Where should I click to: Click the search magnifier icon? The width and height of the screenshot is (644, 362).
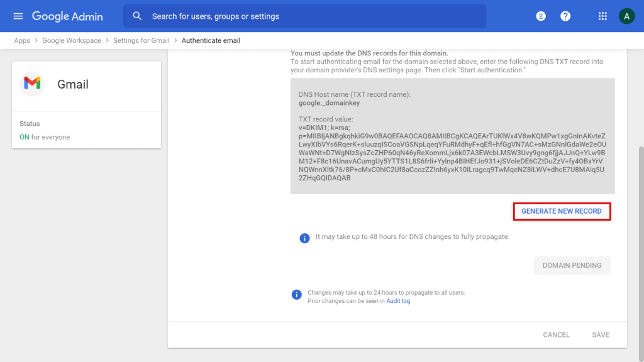tap(137, 16)
